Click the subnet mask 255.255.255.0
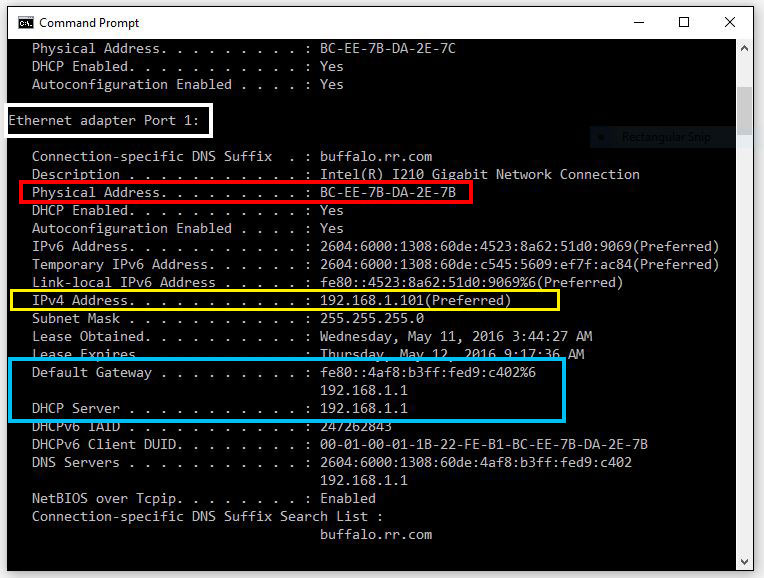The width and height of the screenshot is (764, 578). [x=372, y=318]
